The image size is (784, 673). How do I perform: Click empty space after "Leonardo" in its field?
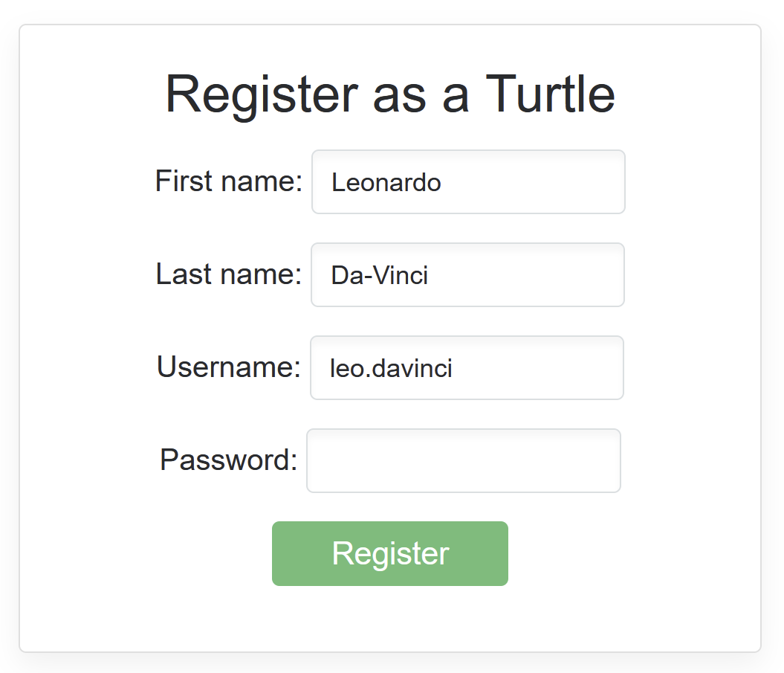click(535, 182)
